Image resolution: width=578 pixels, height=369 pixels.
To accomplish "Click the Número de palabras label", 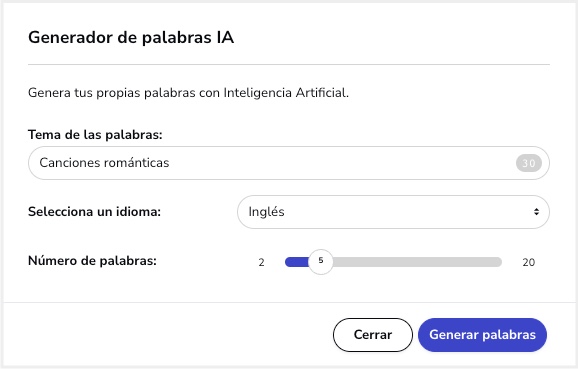I will (x=92, y=261).
